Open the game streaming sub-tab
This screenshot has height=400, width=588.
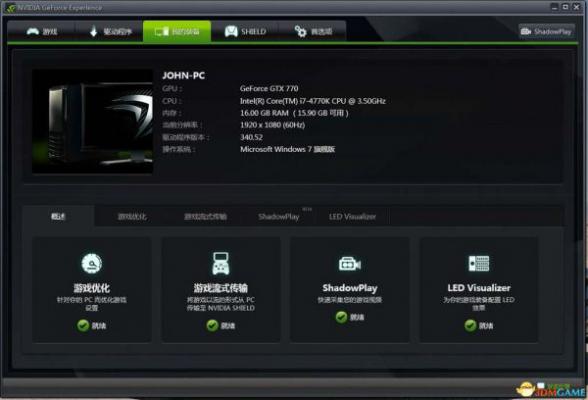(206, 217)
